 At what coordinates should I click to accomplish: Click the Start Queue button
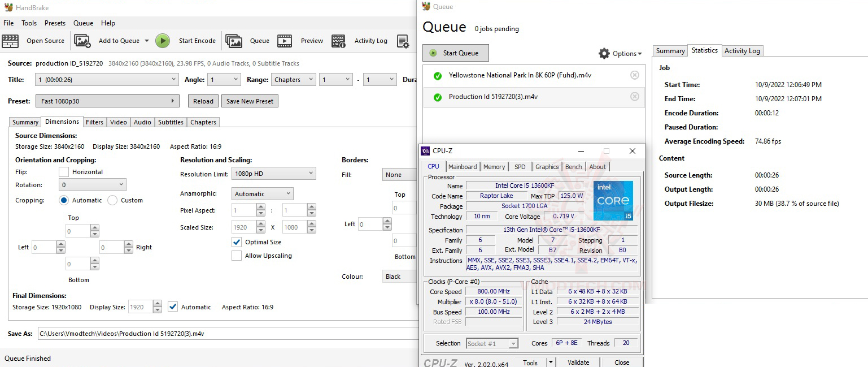455,53
